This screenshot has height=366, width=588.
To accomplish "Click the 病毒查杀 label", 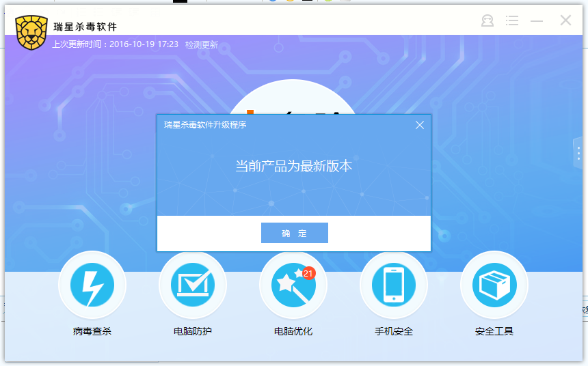I will [x=92, y=331].
